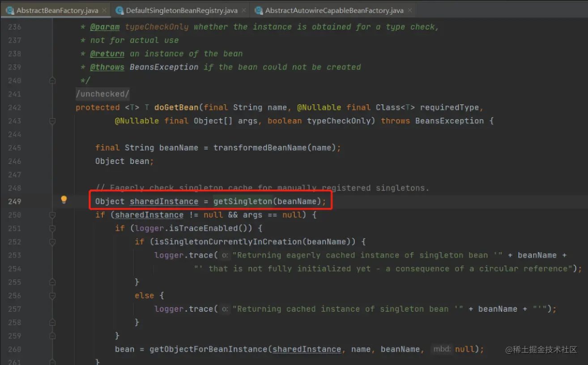Click the AbstractBeanFactory.java file icon
Image resolution: width=588 pixels, height=365 pixels.
click(x=10, y=10)
